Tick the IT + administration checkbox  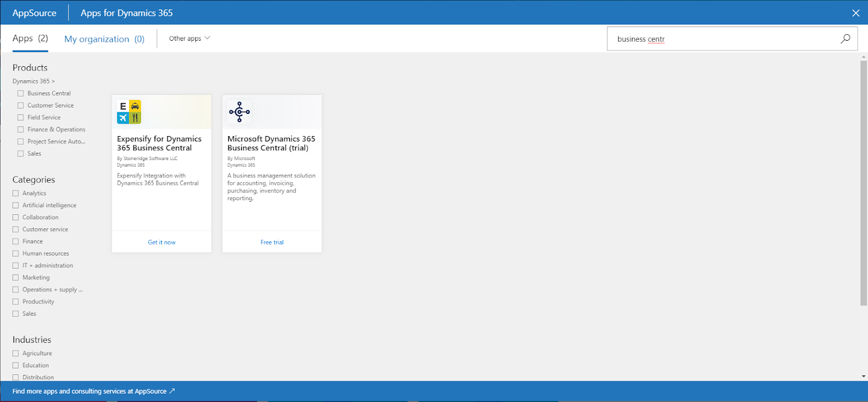pyautogui.click(x=16, y=265)
